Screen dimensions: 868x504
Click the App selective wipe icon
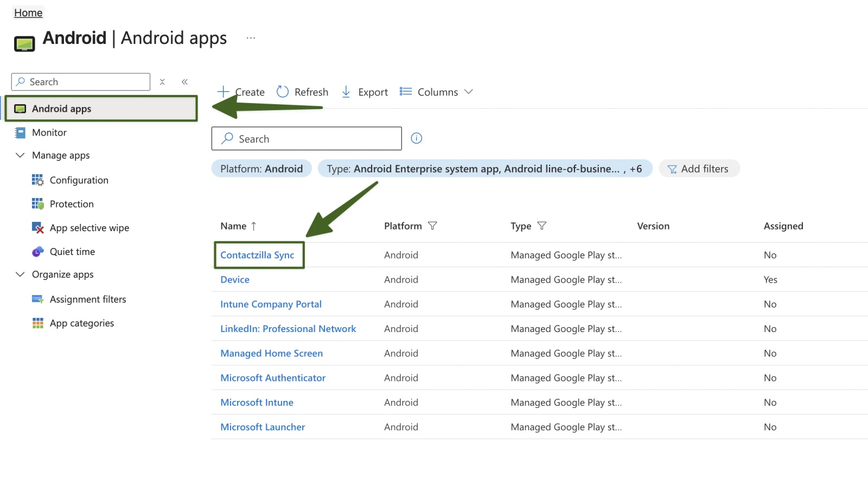37,228
